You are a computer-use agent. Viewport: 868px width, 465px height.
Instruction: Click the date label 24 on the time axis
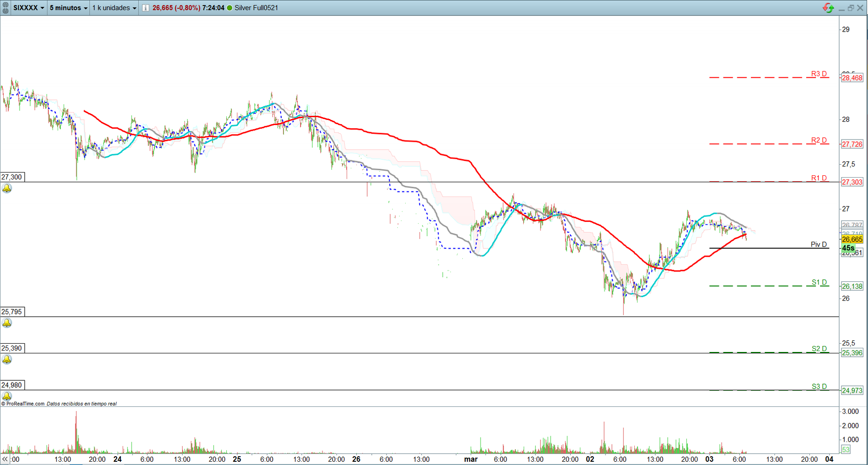pos(118,459)
